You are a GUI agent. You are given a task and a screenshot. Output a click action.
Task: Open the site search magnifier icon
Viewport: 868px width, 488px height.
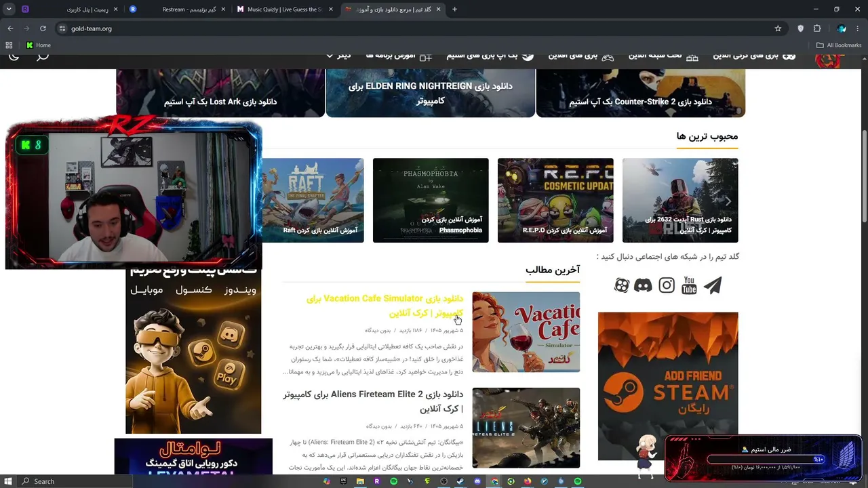tap(43, 56)
